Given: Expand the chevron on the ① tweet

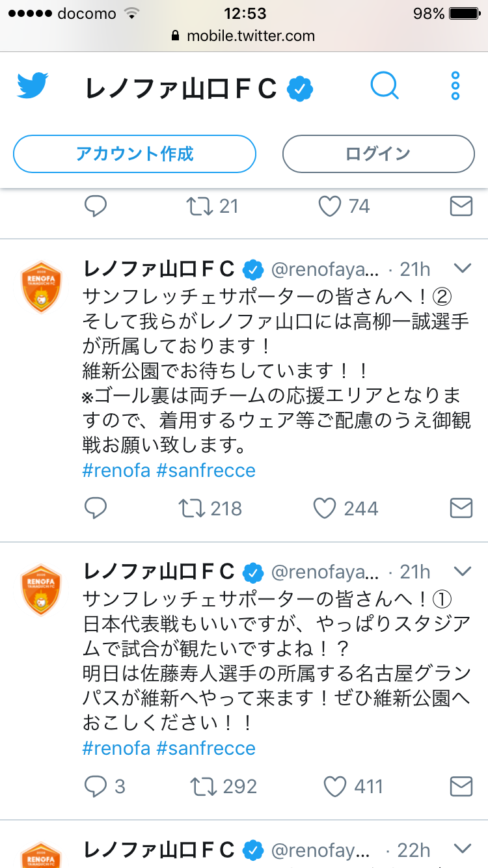Looking at the screenshot, I should coord(462,571).
